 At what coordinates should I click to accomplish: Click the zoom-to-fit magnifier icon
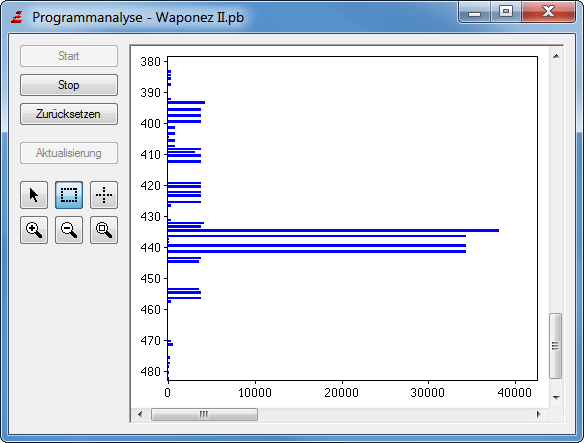104,230
